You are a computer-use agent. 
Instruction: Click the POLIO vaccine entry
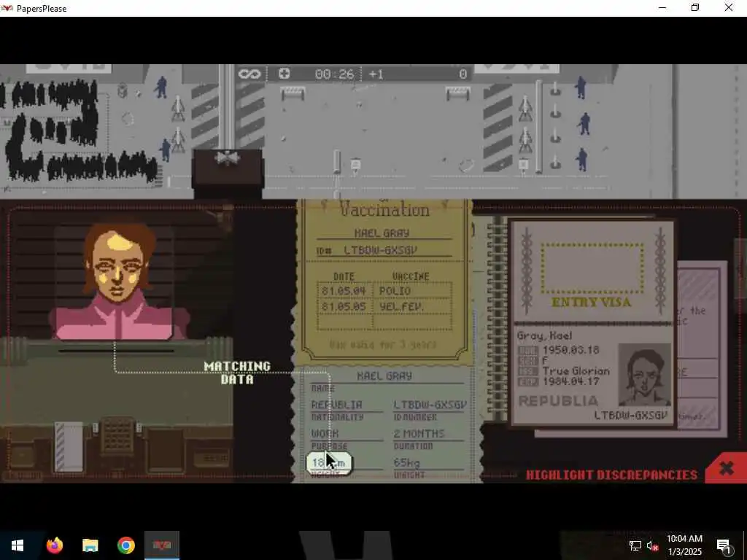395,291
